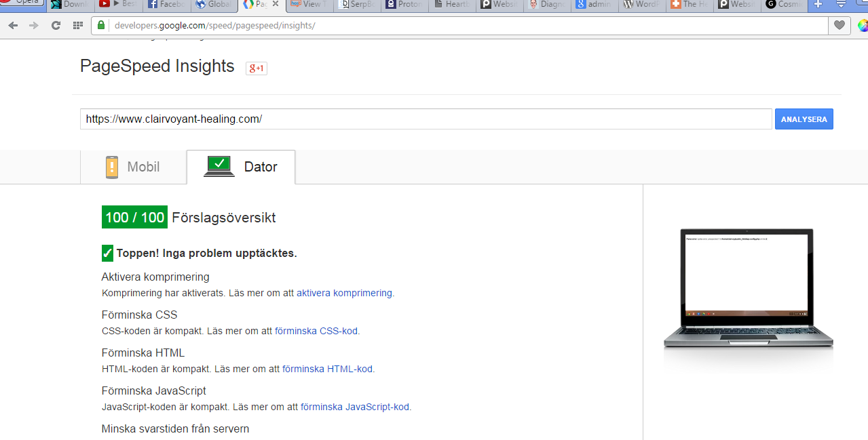Click the green padlock security icon
The image size is (868, 440).
tap(101, 26)
